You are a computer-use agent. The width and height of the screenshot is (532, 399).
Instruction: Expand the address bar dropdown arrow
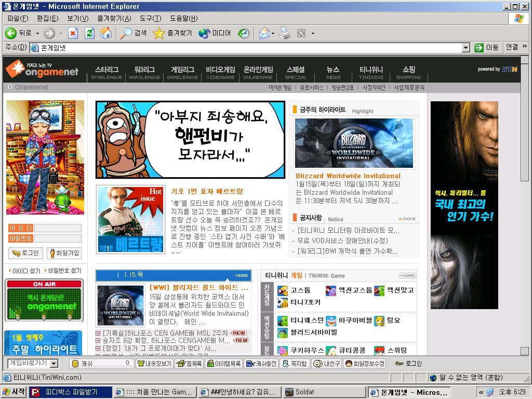[466, 48]
